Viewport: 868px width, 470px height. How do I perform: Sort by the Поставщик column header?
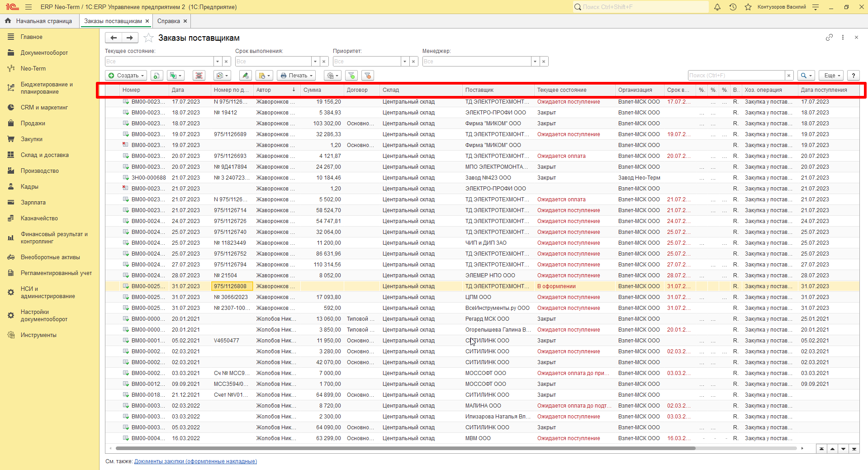(498, 90)
